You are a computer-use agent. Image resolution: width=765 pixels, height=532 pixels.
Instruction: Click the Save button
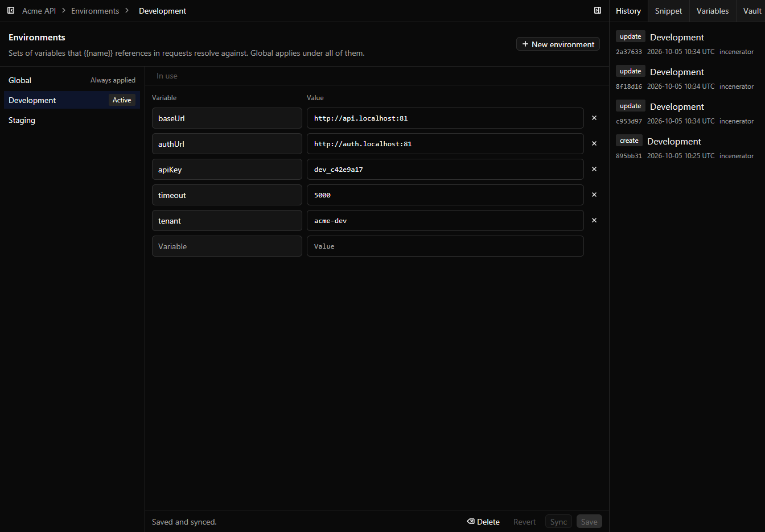(589, 522)
